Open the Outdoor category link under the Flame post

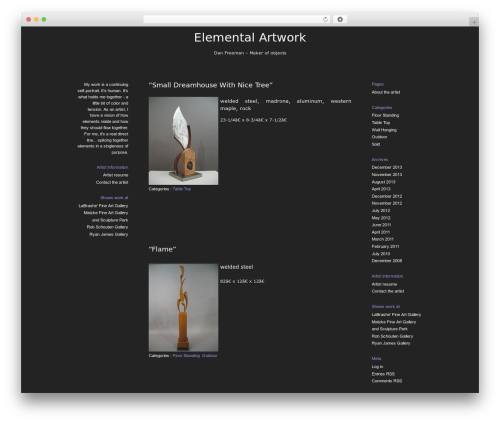tap(209, 356)
